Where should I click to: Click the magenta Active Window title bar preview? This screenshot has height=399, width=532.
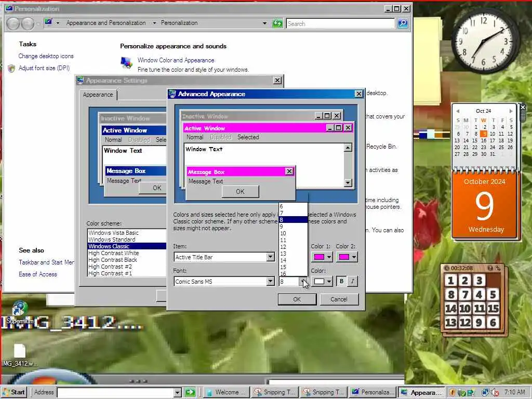[255, 128]
